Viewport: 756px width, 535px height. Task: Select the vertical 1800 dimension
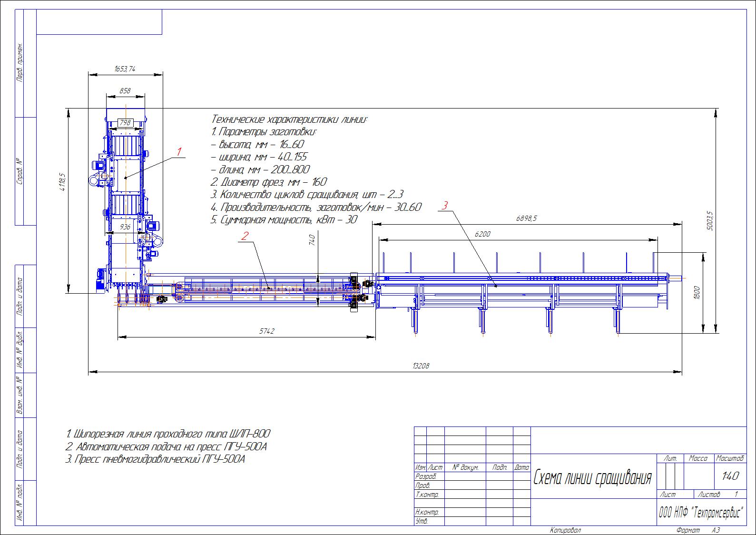tap(697, 292)
